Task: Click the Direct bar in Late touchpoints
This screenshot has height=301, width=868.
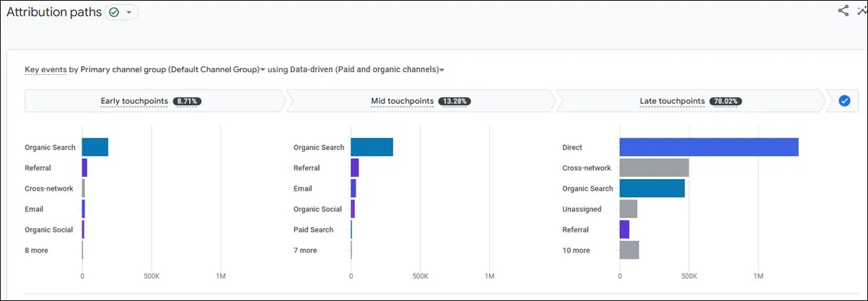Action: [709, 147]
